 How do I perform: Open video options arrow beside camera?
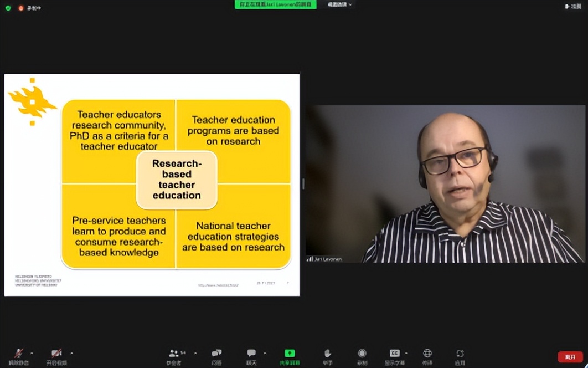pos(71,354)
